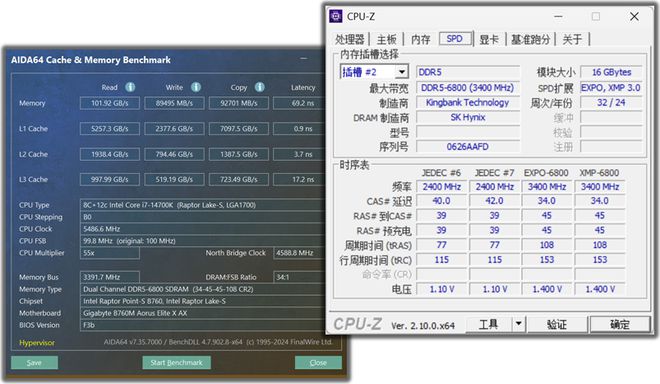The image size is (660, 384).
Task: Click the Memory Write value 89495 MB/s
Action: point(174,103)
